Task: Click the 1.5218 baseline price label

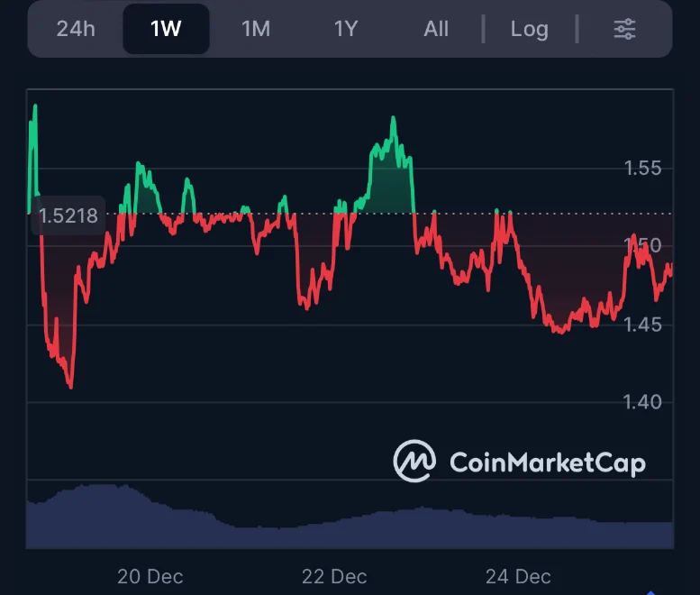Action: click(x=68, y=216)
